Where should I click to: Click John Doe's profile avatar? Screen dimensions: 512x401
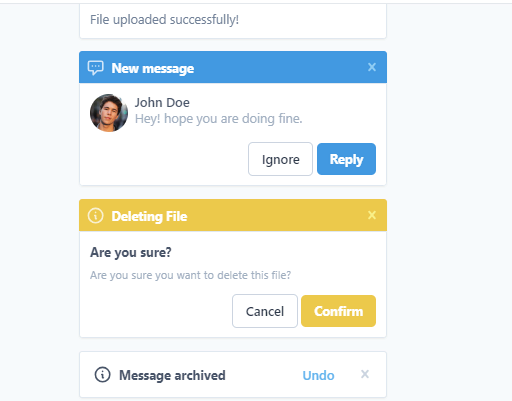click(x=109, y=113)
